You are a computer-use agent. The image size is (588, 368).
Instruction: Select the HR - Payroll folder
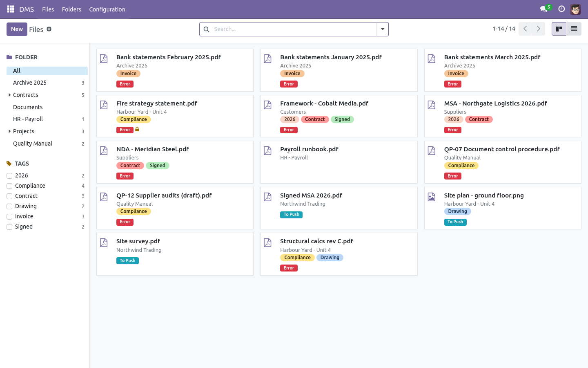47,119
